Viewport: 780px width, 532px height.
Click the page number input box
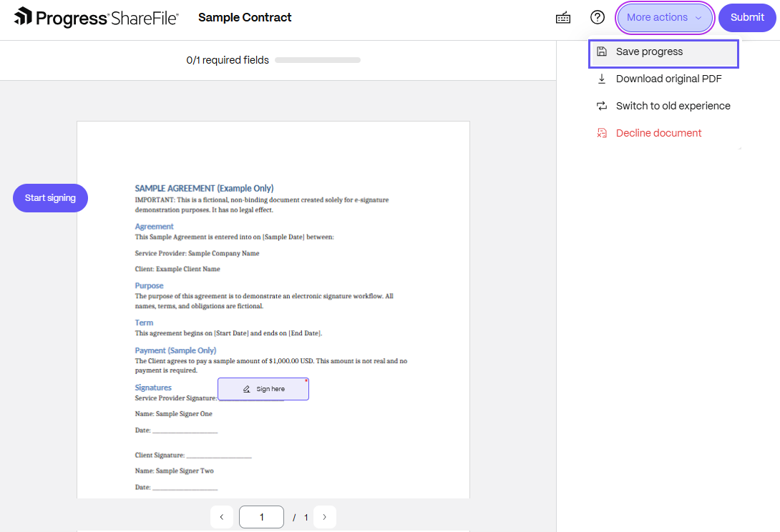point(262,517)
